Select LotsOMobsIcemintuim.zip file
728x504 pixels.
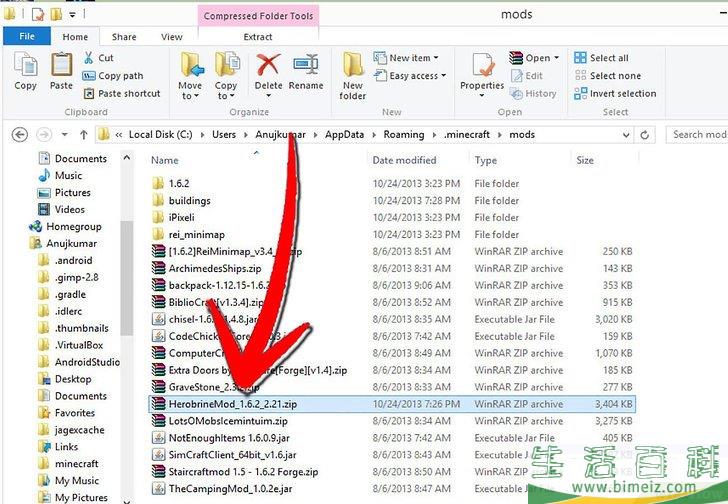[220, 421]
